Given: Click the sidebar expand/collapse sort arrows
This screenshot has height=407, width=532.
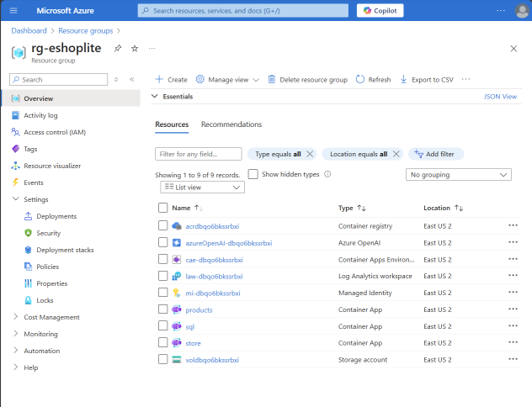Looking at the screenshot, I should coord(116,79).
